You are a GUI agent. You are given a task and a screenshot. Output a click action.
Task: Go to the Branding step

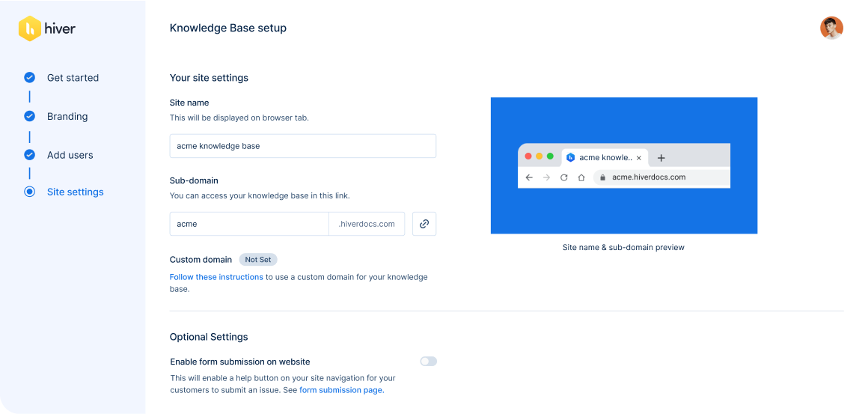tap(67, 117)
